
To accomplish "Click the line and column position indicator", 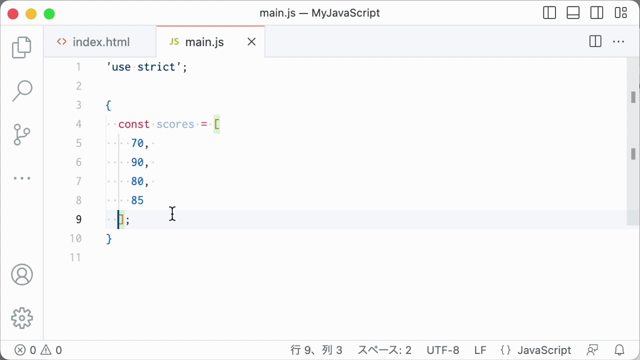I will coord(316,350).
